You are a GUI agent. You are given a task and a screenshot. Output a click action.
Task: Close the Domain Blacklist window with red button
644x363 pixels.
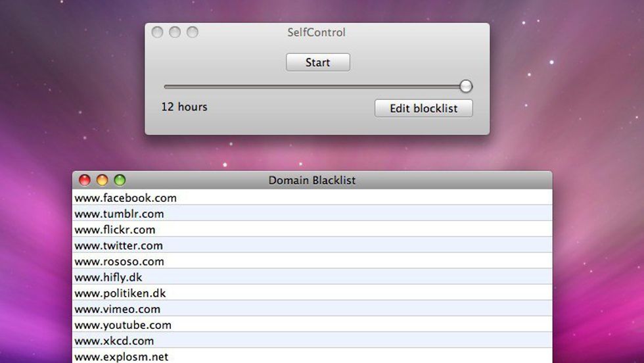coord(85,180)
